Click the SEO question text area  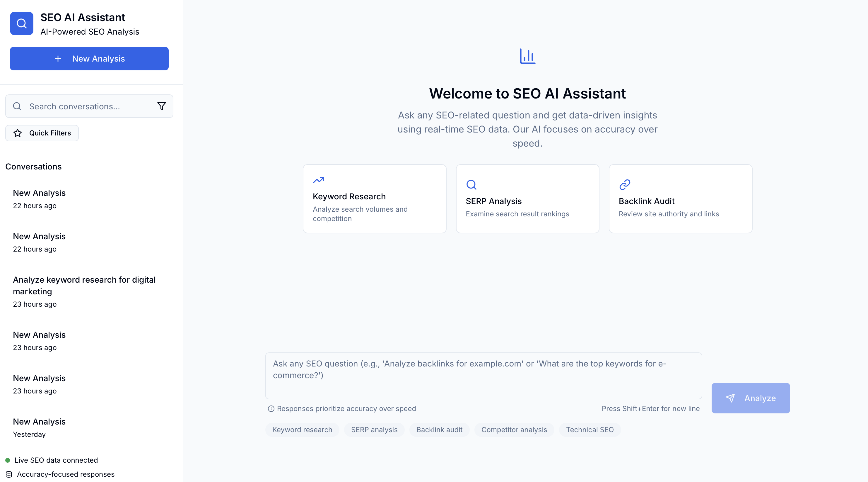(x=483, y=376)
